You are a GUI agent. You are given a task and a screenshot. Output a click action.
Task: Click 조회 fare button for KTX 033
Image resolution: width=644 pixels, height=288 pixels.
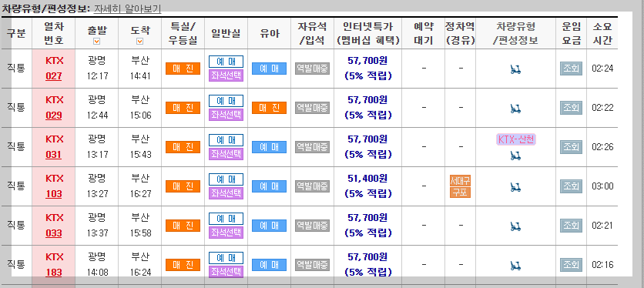(572, 226)
